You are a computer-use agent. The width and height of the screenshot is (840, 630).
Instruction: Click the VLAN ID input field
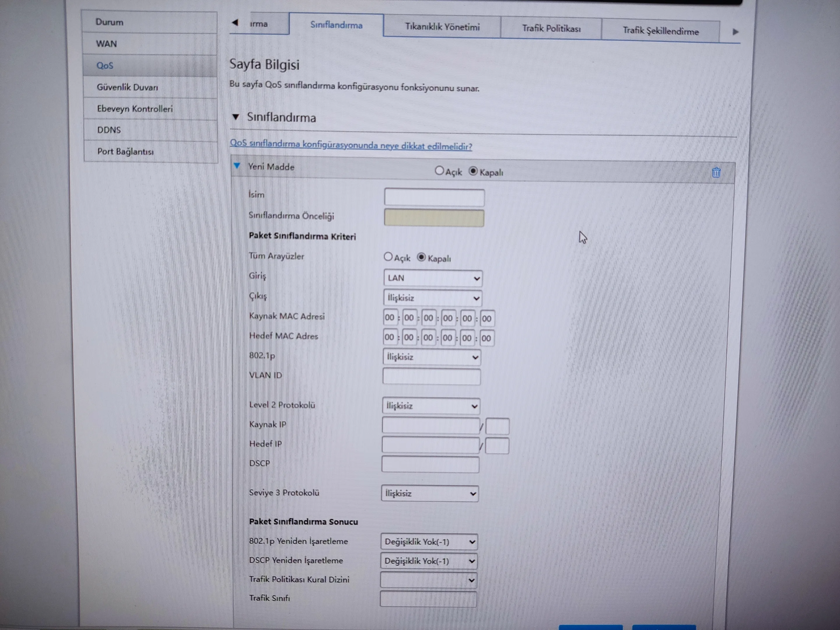(431, 377)
